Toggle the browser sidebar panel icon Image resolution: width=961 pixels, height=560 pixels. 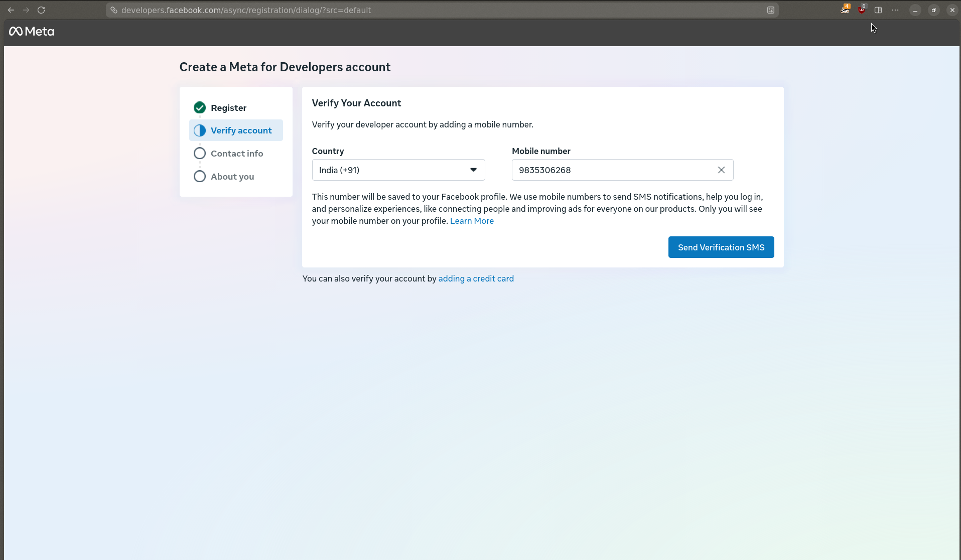878,10
